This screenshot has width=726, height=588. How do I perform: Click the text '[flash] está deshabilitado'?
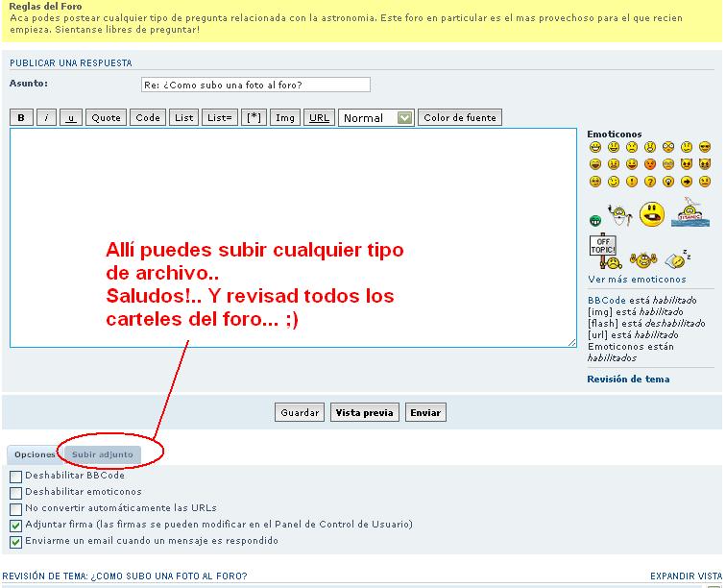(x=646, y=324)
